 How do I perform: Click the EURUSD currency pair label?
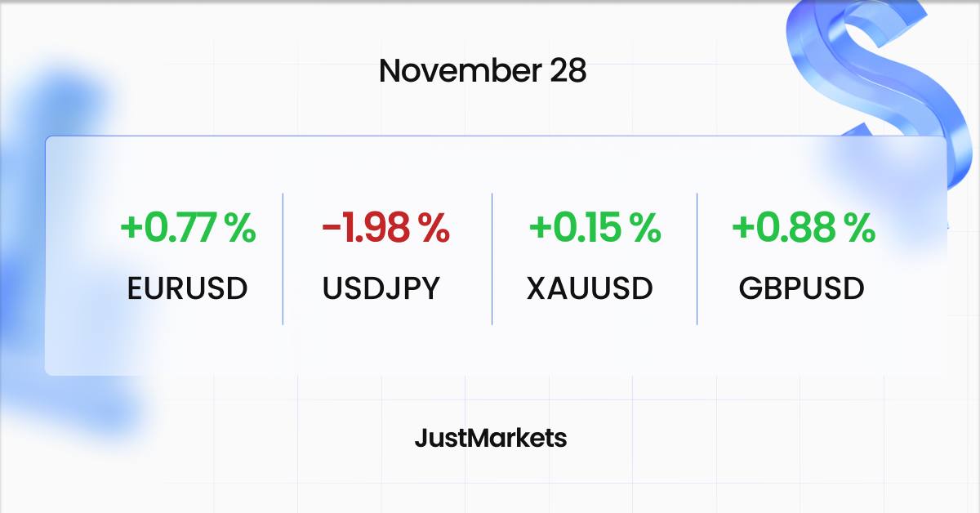188,288
